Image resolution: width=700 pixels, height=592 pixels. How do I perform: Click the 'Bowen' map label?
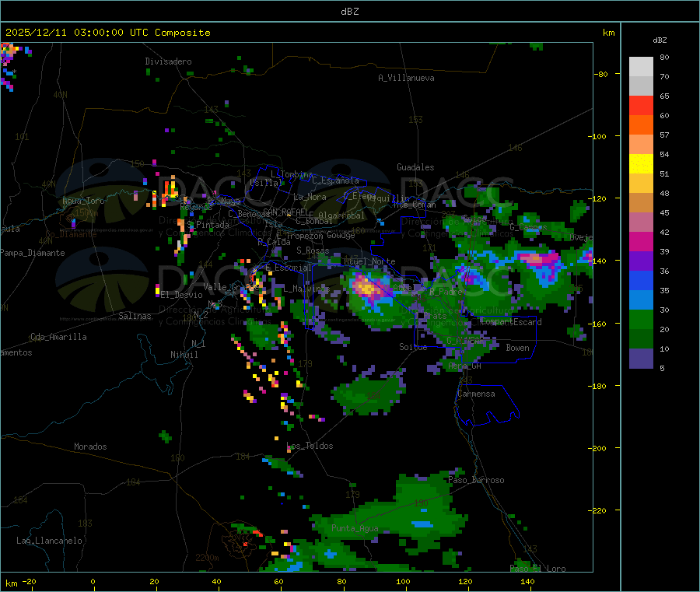click(x=517, y=348)
